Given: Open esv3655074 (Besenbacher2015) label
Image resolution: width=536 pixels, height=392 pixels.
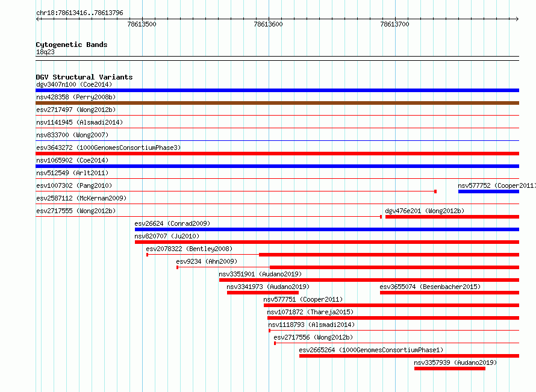Looking at the screenshot, I should tap(430, 287).
